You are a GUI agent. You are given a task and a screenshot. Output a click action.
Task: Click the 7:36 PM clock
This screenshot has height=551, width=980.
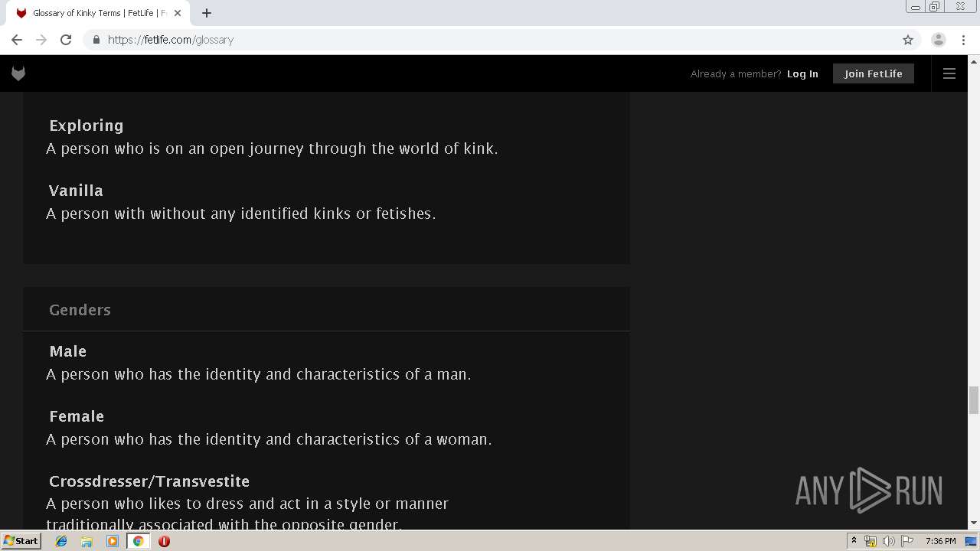coord(940,541)
